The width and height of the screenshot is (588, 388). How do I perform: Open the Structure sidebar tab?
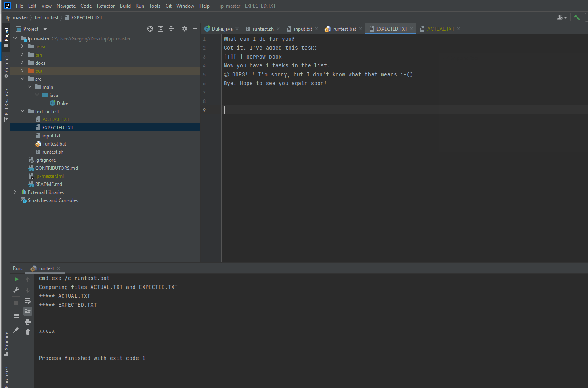tap(6, 344)
